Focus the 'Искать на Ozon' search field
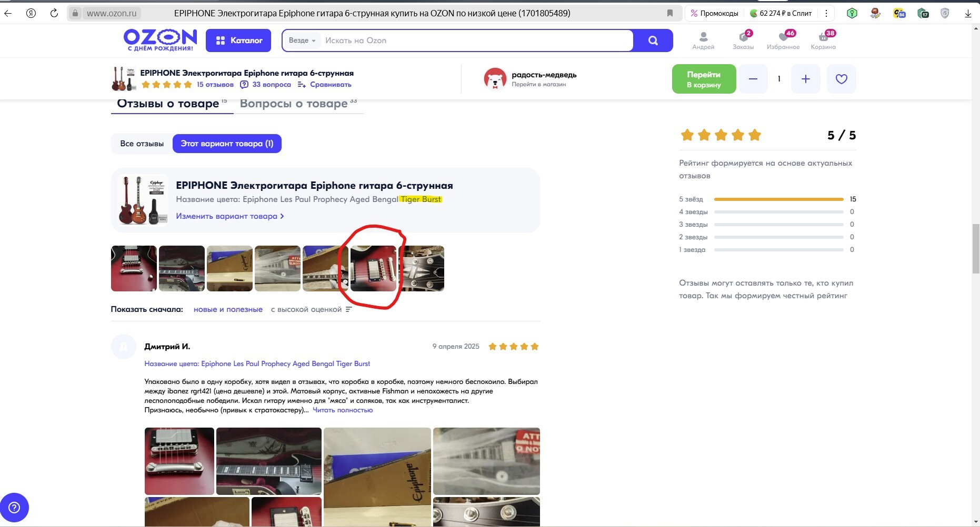 coord(476,40)
